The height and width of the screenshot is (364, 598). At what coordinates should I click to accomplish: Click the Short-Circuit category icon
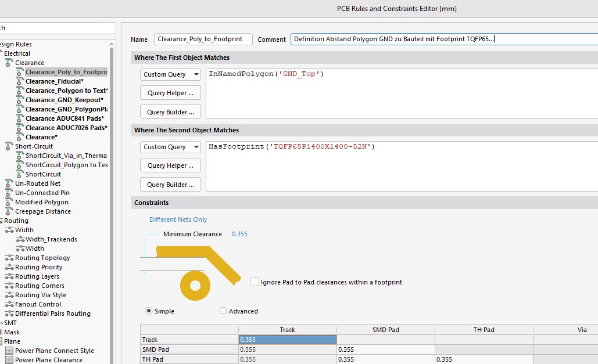coord(9,146)
